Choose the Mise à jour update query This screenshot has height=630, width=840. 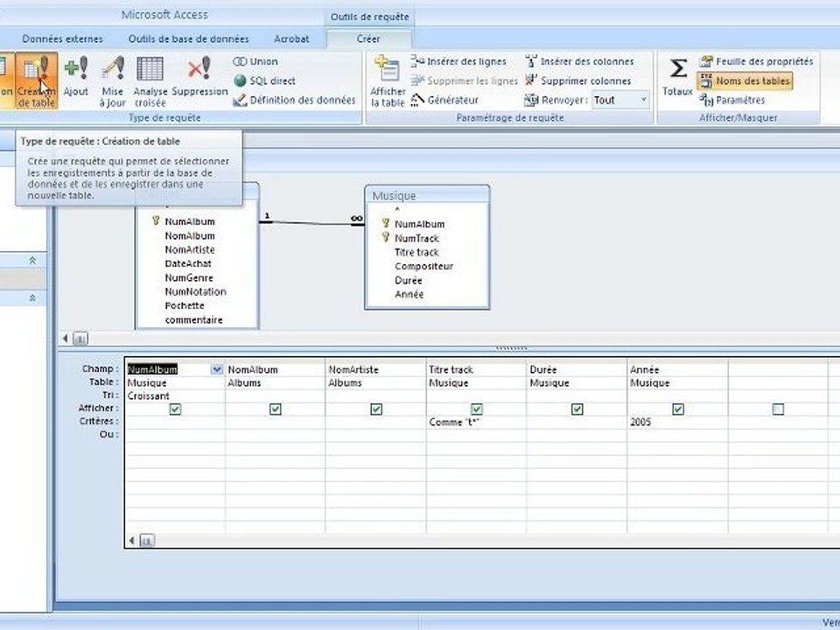click(113, 80)
